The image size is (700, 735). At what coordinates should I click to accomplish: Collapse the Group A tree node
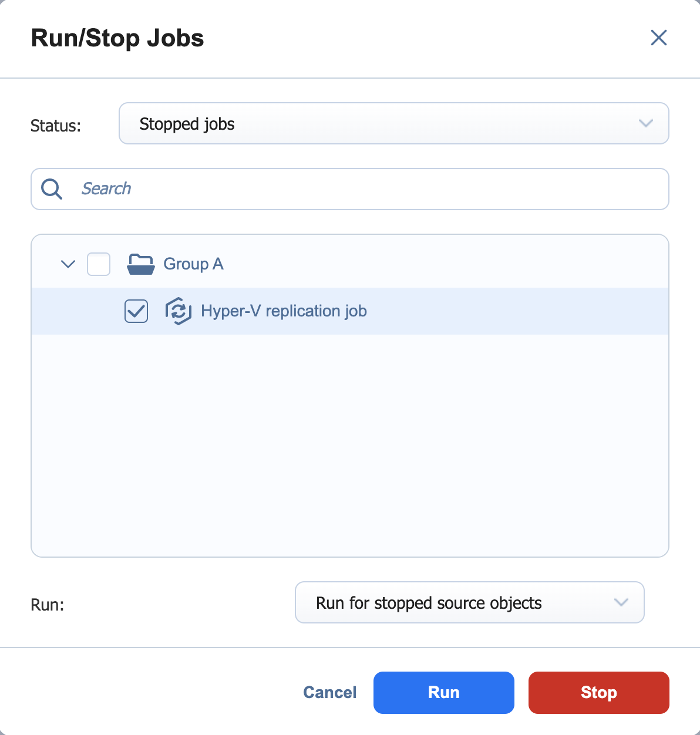(x=68, y=264)
